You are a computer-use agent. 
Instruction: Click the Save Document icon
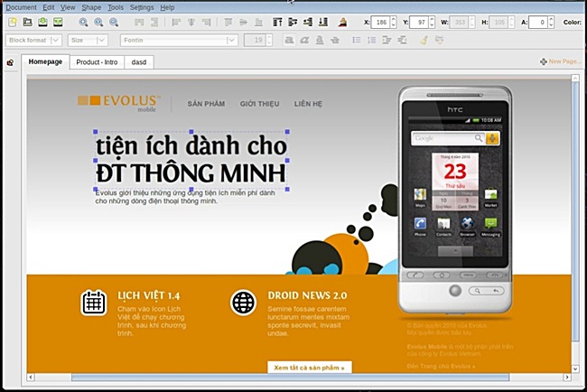[x=42, y=22]
